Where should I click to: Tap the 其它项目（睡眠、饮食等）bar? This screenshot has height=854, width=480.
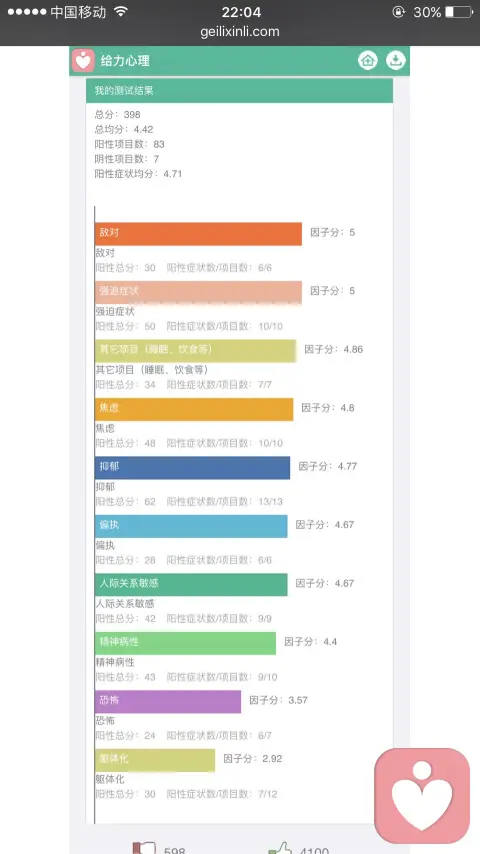(x=196, y=351)
